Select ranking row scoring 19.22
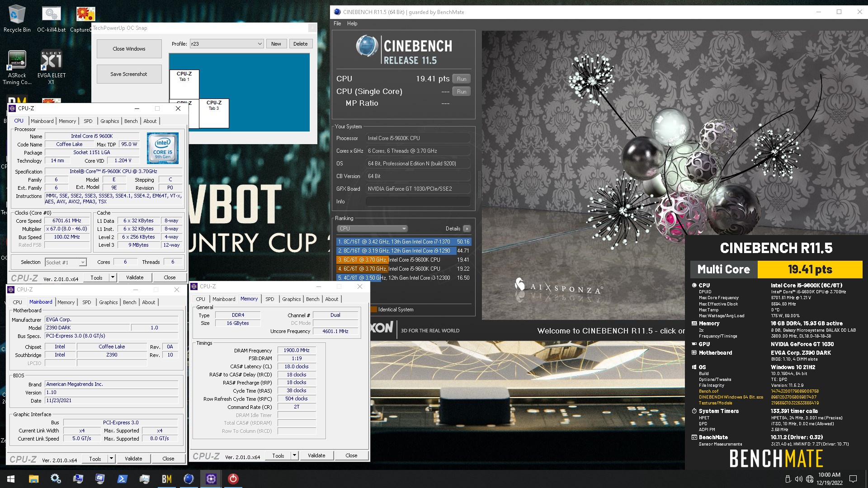The height and width of the screenshot is (488, 868). pyautogui.click(x=404, y=269)
